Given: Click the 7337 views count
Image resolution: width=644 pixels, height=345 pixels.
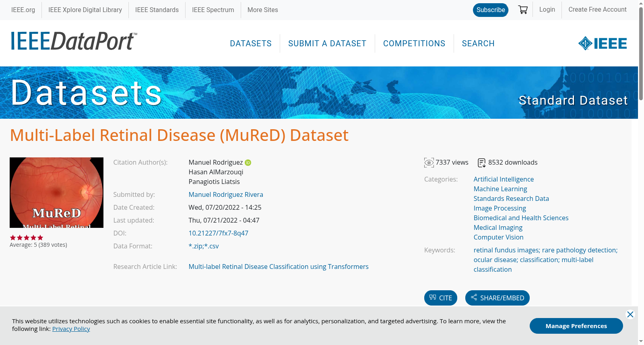Looking at the screenshot, I should pos(452,162).
